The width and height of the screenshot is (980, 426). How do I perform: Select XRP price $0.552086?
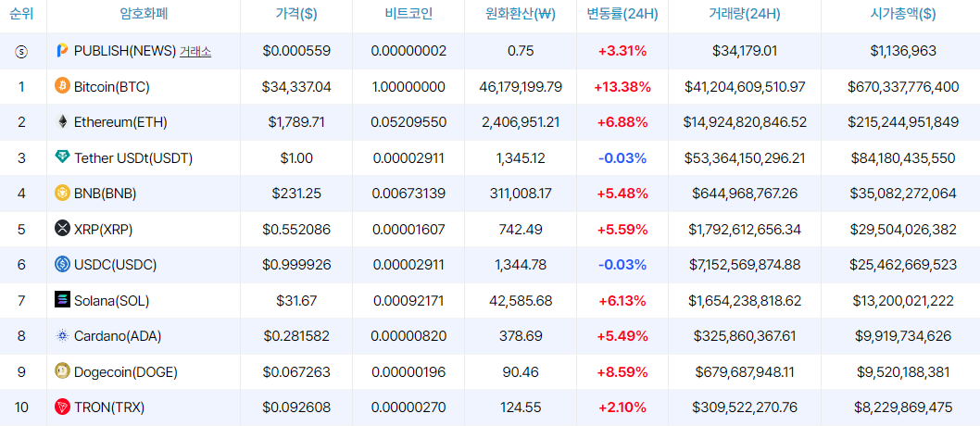coord(296,230)
